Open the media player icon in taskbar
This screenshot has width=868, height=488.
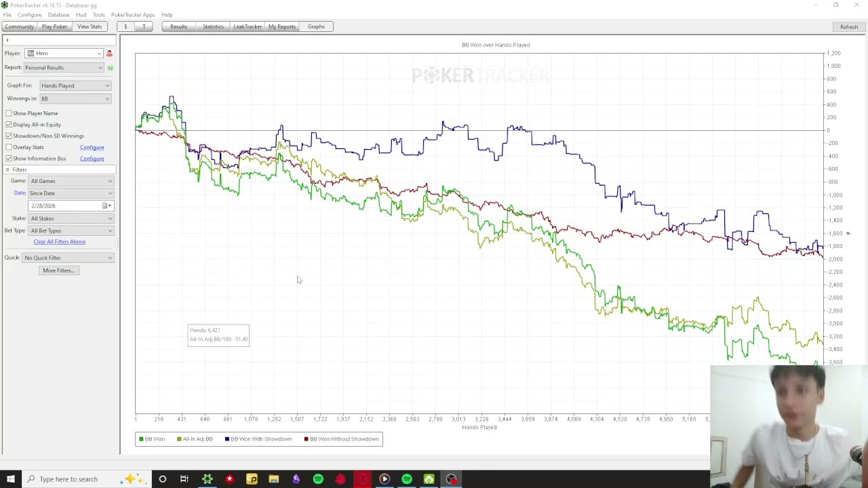click(384, 479)
